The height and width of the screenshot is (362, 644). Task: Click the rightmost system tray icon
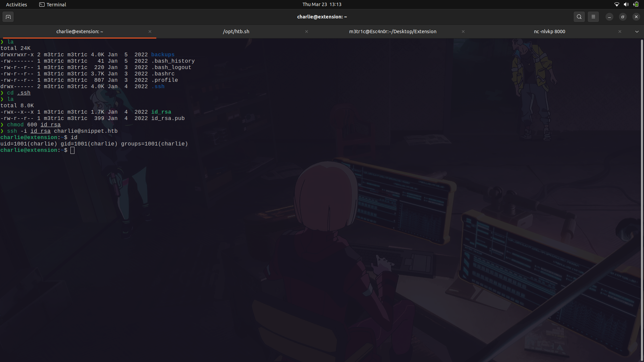click(636, 4)
